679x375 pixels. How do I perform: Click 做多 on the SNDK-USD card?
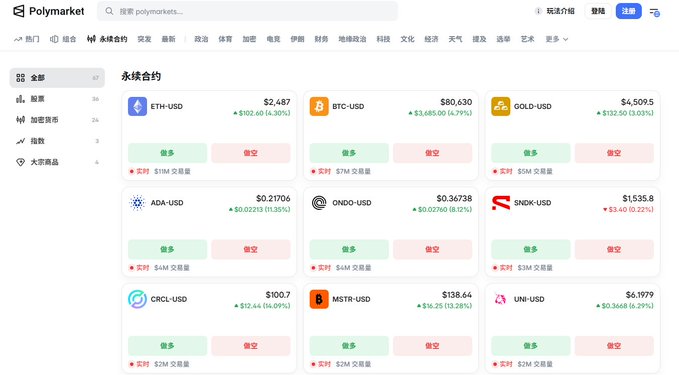point(530,249)
